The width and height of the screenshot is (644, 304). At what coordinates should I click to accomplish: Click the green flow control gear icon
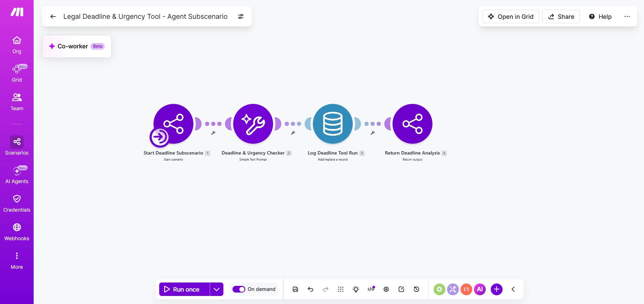tap(439, 289)
